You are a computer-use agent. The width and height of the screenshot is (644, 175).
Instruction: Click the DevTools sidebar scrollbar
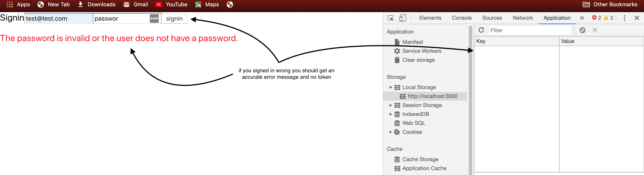(x=470, y=100)
